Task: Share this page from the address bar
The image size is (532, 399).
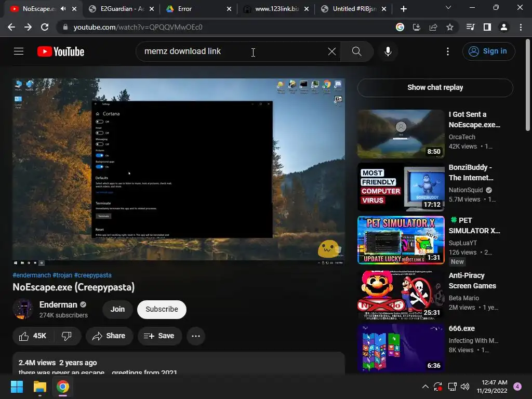Action: tap(433, 27)
